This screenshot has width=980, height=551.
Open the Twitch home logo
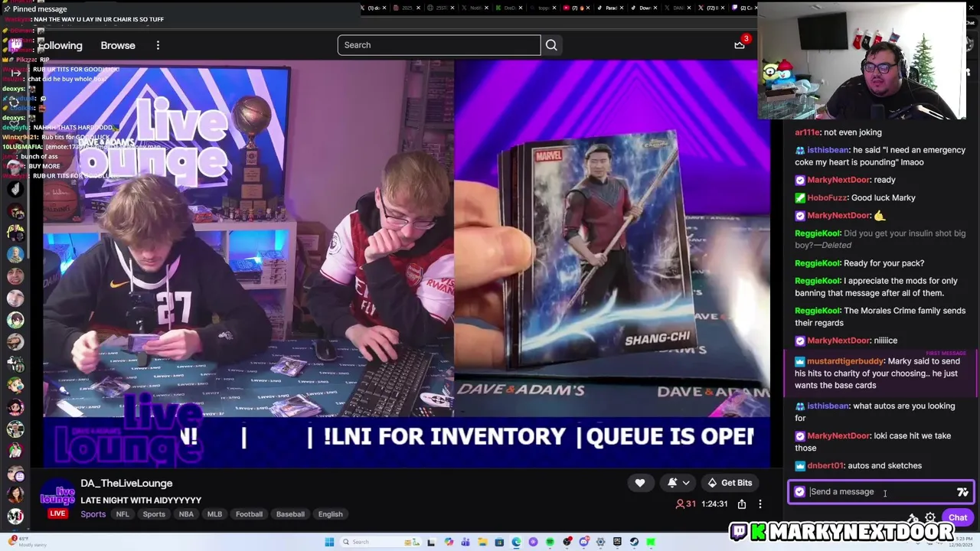point(15,45)
